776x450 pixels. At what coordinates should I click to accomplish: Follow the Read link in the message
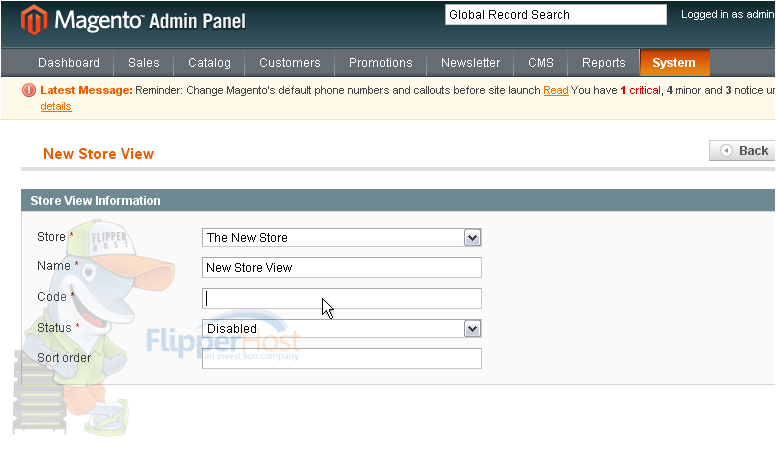(x=556, y=91)
